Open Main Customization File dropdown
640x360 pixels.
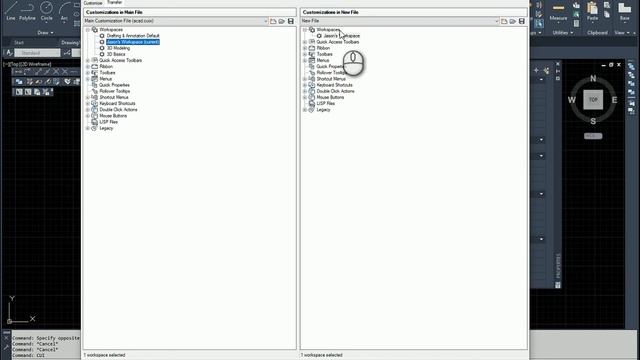click(265, 21)
